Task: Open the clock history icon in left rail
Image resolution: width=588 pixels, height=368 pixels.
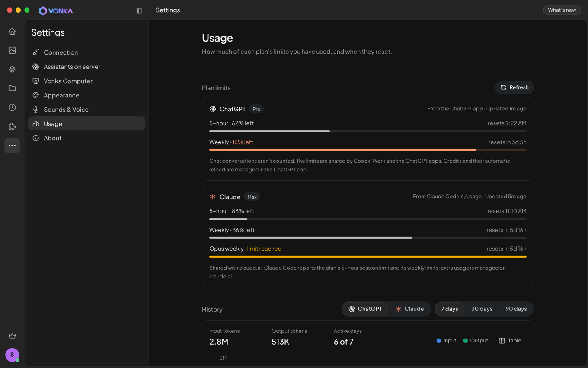Action: (12, 107)
